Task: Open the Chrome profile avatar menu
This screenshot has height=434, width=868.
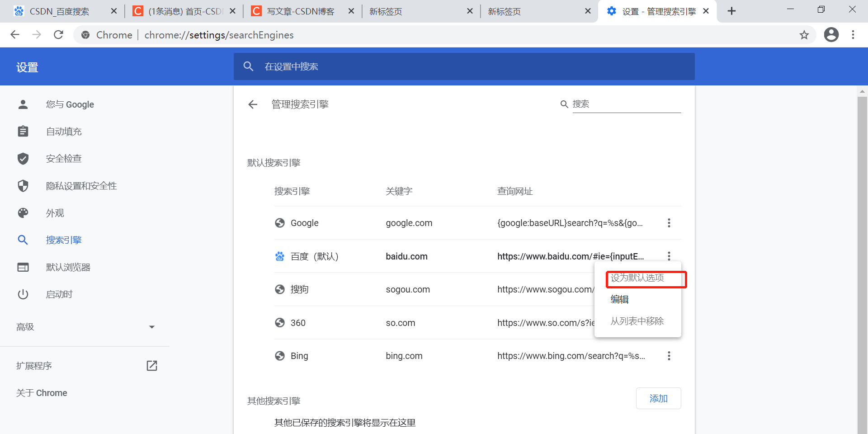Action: [831, 35]
